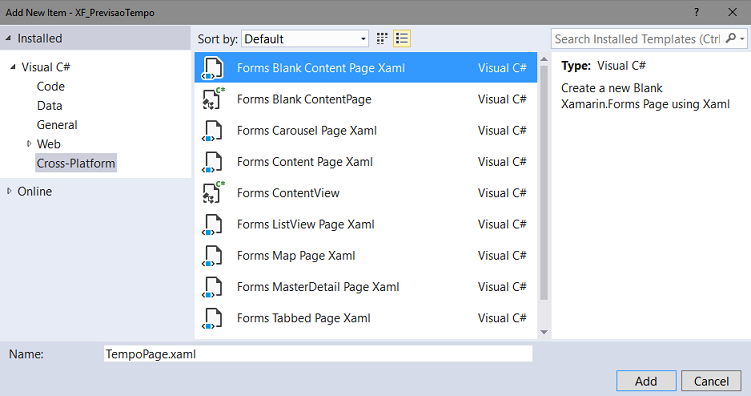Select the General category
This screenshot has height=396, width=751.
(x=57, y=125)
